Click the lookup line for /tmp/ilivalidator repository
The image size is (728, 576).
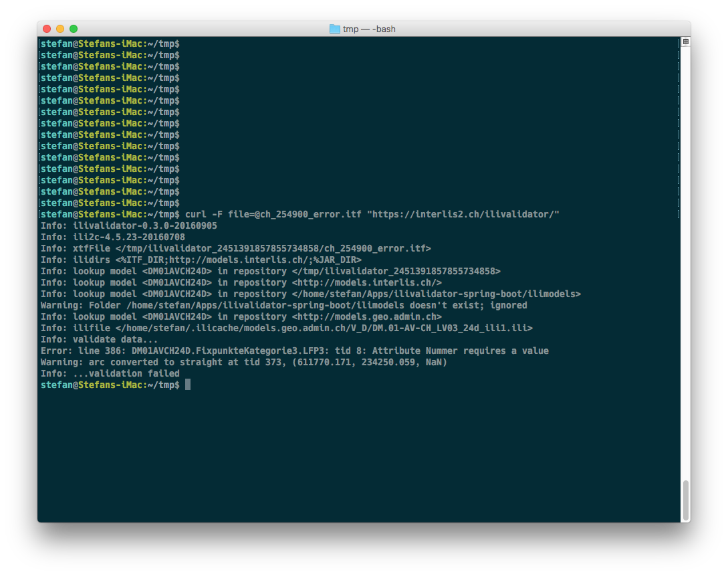point(271,272)
